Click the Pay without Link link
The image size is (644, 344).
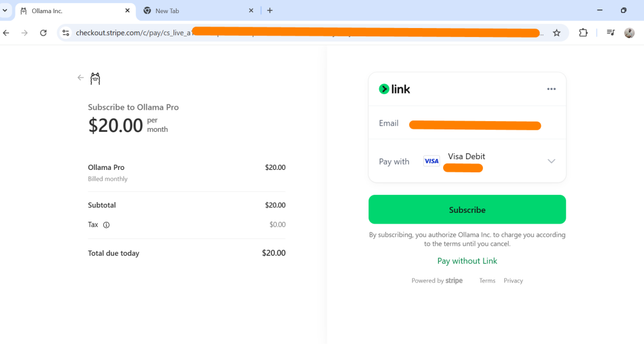point(467,261)
